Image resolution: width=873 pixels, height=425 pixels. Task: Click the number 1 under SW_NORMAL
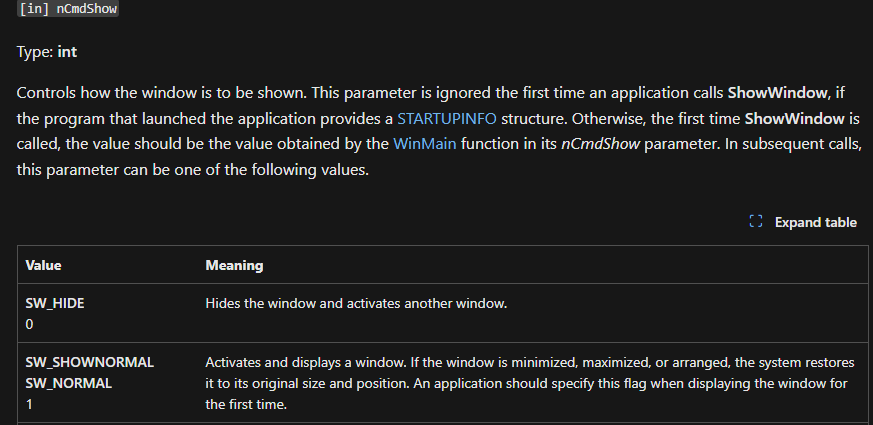tap(29, 404)
